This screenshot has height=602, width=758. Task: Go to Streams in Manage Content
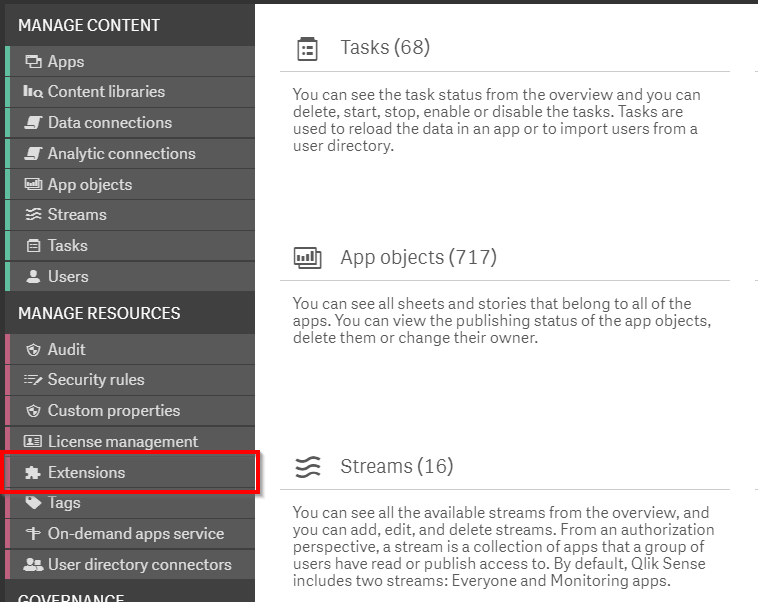77,215
